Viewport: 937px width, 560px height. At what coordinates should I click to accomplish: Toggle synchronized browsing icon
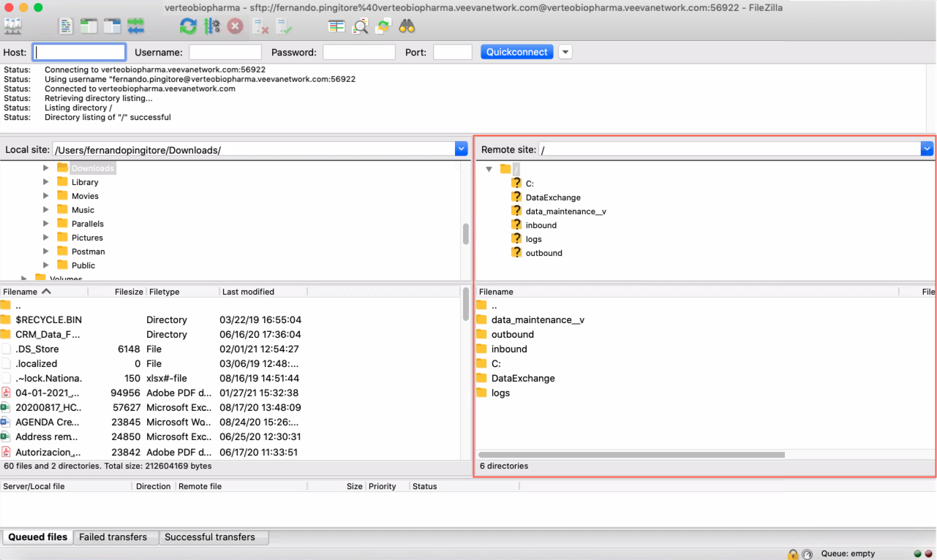[x=383, y=26]
